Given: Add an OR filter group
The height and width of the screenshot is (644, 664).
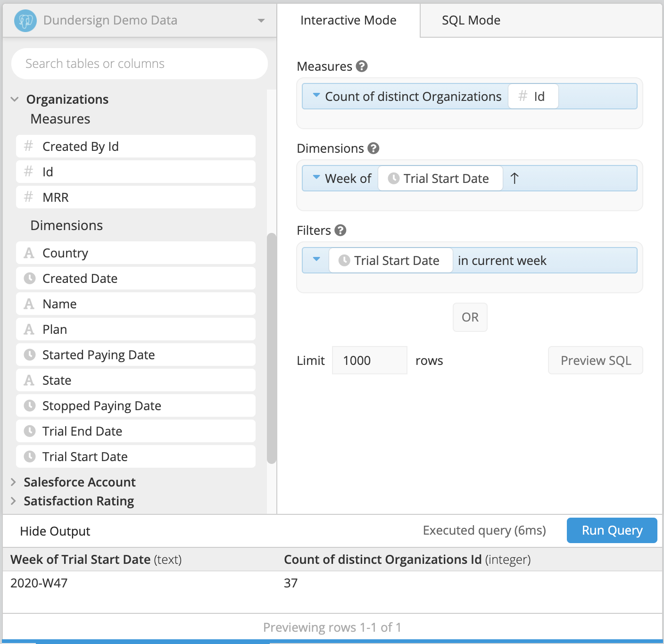Looking at the screenshot, I should click(x=470, y=317).
